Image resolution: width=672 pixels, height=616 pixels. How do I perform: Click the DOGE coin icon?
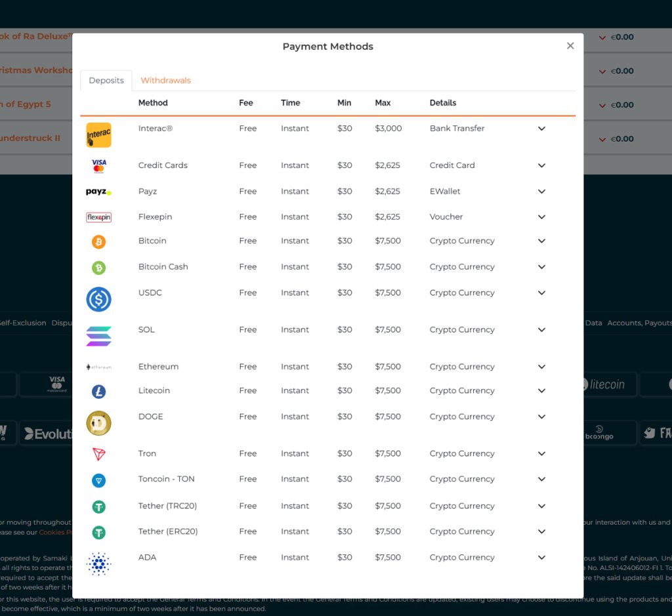tap(98, 423)
